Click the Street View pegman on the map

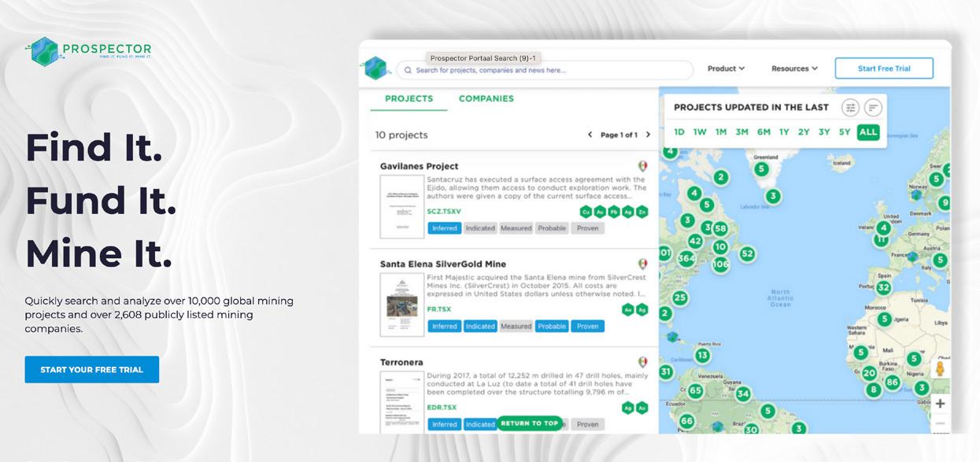[x=939, y=368]
